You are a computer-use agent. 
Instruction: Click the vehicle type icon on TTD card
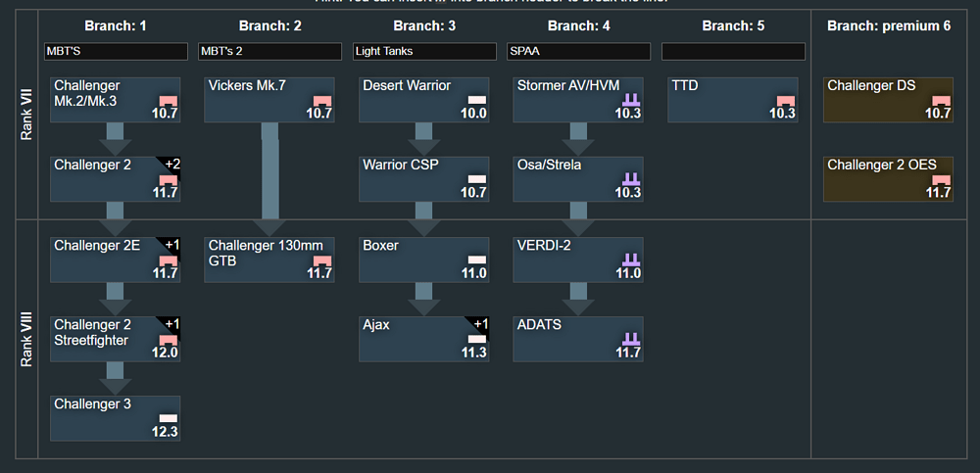[x=786, y=101]
